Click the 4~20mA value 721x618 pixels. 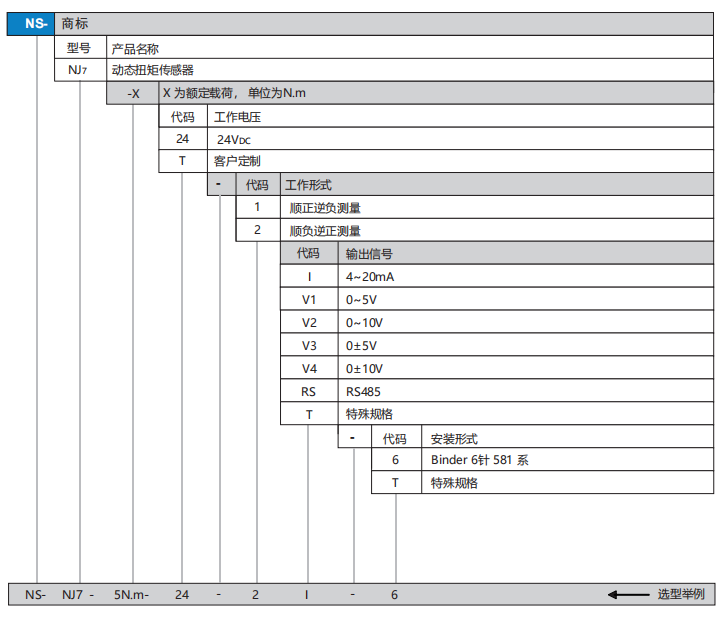370,277
